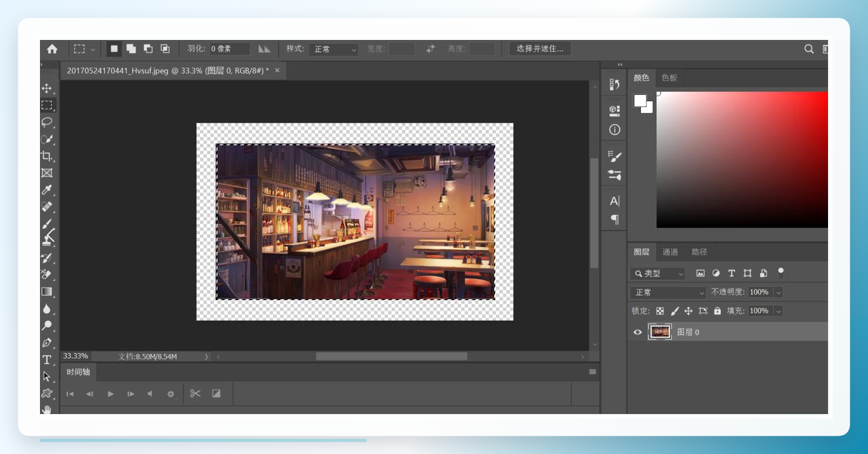Select the Pen tool
The height and width of the screenshot is (454, 868).
point(47,342)
